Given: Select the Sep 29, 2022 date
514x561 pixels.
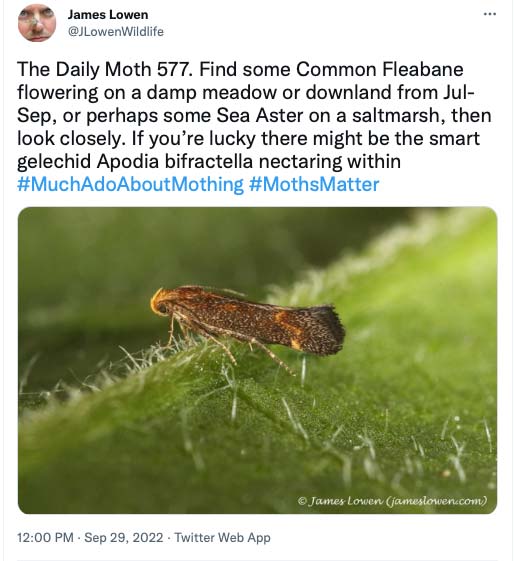Looking at the screenshot, I should 123,537.
